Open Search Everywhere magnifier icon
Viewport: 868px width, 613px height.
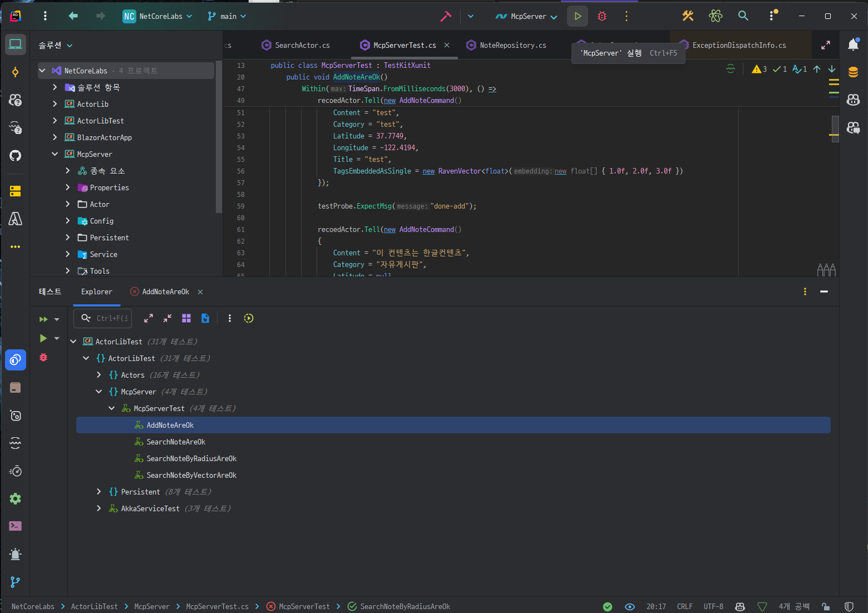pyautogui.click(x=743, y=16)
